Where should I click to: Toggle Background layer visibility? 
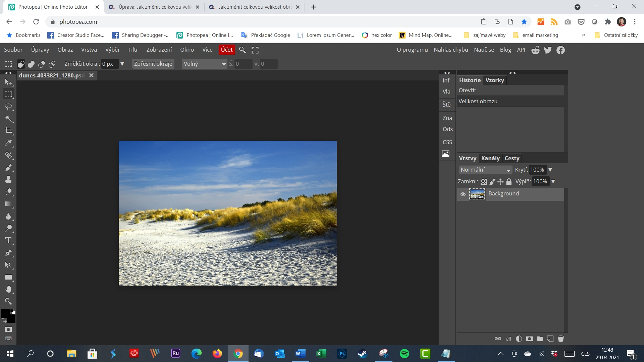point(463,194)
